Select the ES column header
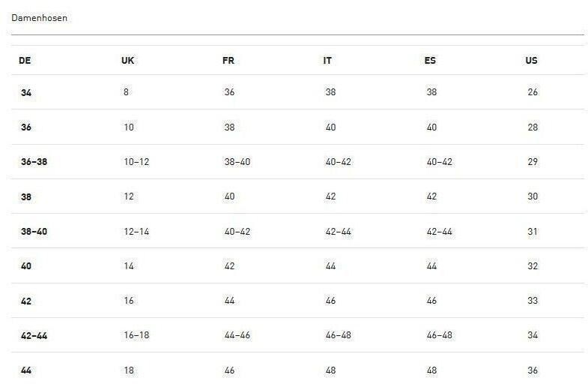The width and height of the screenshot is (588, 384). coord(430,61)
